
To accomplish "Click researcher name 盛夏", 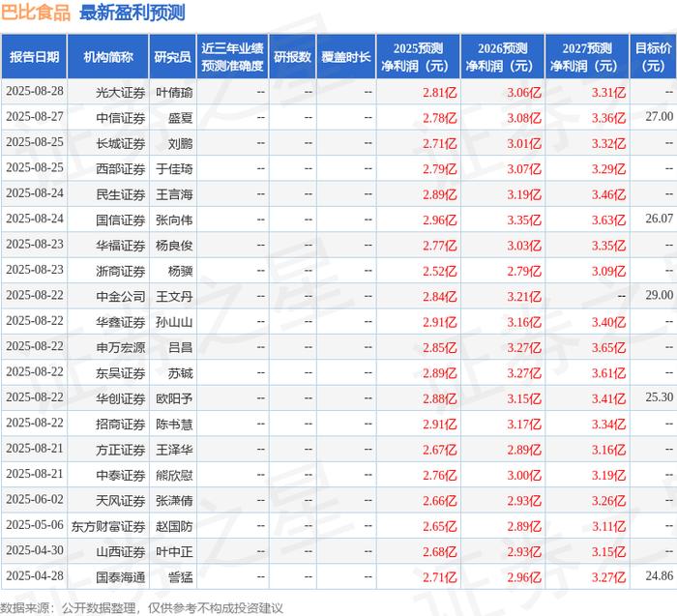I will click(x=180, y=118).
